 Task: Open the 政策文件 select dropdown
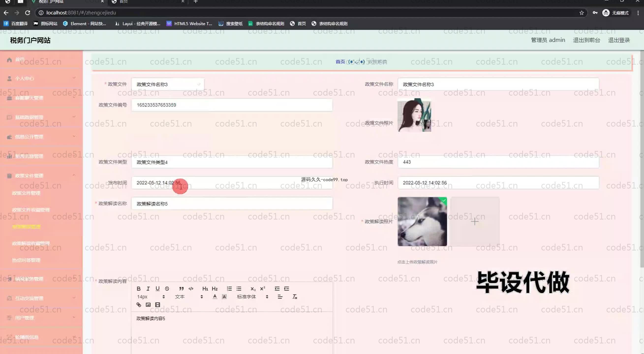coord(168,84)
